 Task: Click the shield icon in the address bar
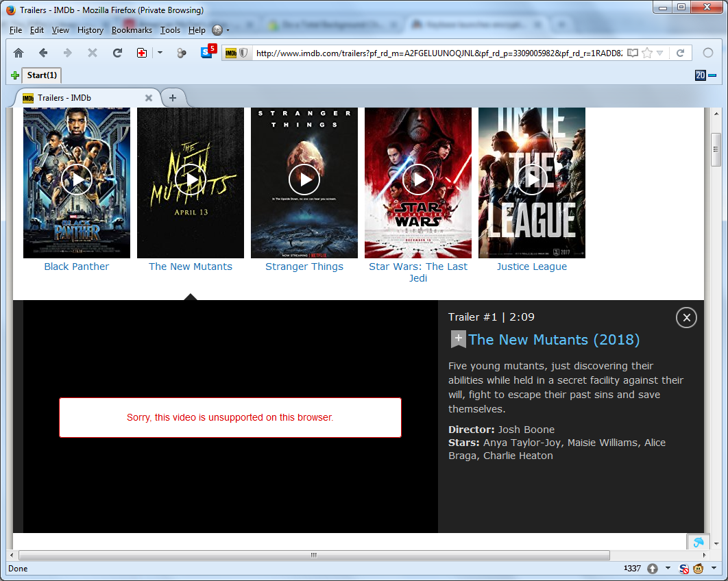(243, 53)
